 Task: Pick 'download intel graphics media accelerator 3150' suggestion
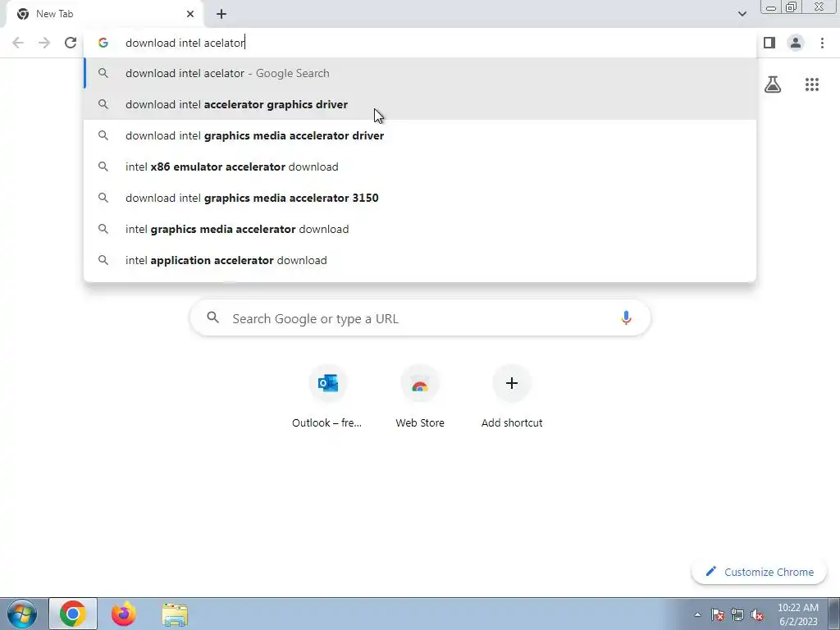click(420, 198)
